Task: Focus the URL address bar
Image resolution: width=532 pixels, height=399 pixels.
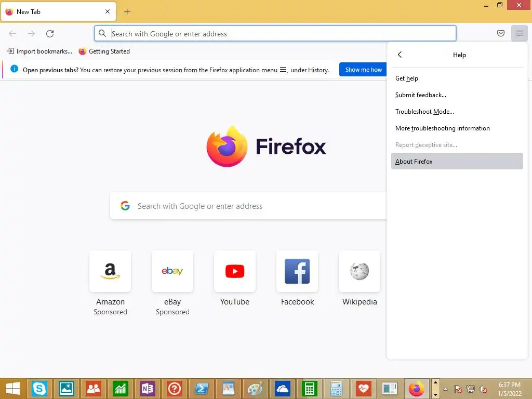Action: (x=275, y=34)
